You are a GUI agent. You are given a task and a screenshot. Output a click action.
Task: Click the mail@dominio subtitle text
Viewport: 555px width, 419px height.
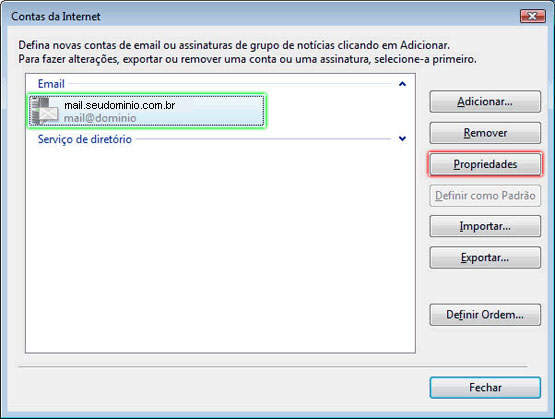pyautogui.click(x=100, y=118)
